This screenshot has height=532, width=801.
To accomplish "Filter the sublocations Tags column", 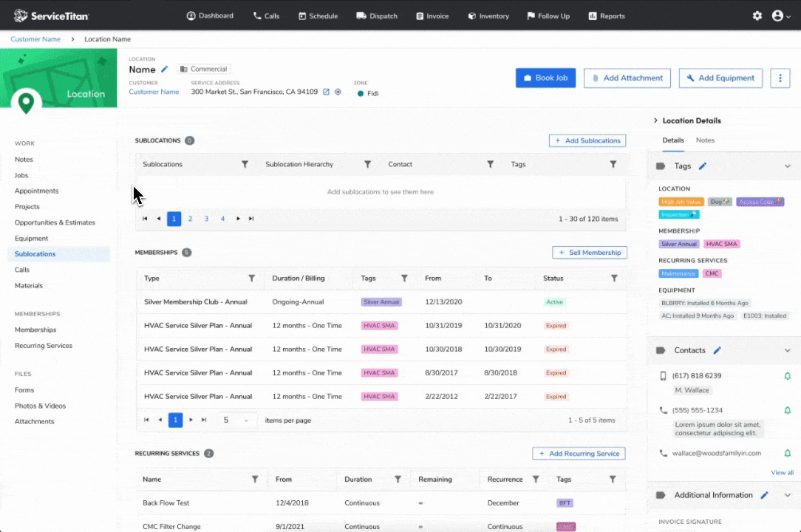I will (x=613, y=164).
